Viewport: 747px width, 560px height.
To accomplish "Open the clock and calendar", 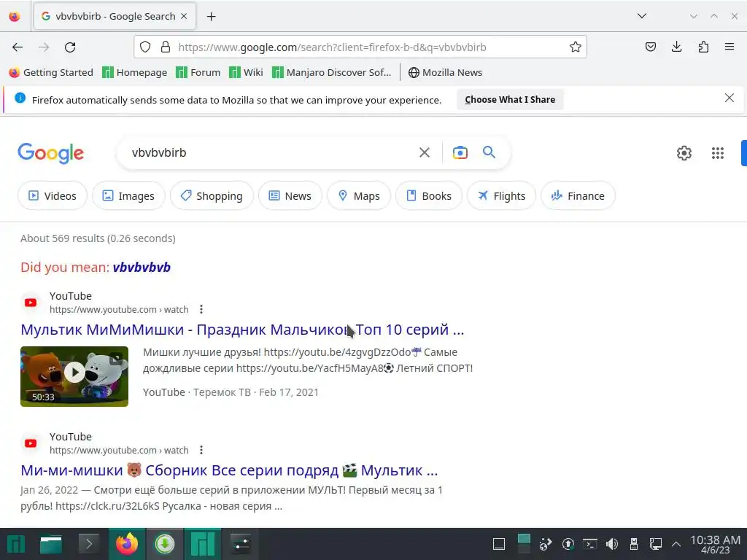I will pos(715,544).
